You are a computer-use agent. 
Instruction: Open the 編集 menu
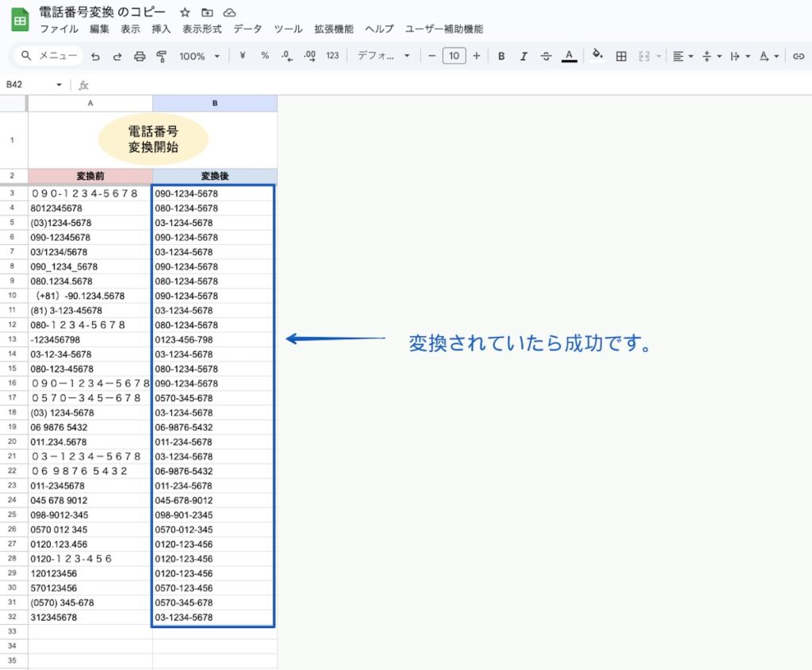pyautogui.click(x=99, y=29)
